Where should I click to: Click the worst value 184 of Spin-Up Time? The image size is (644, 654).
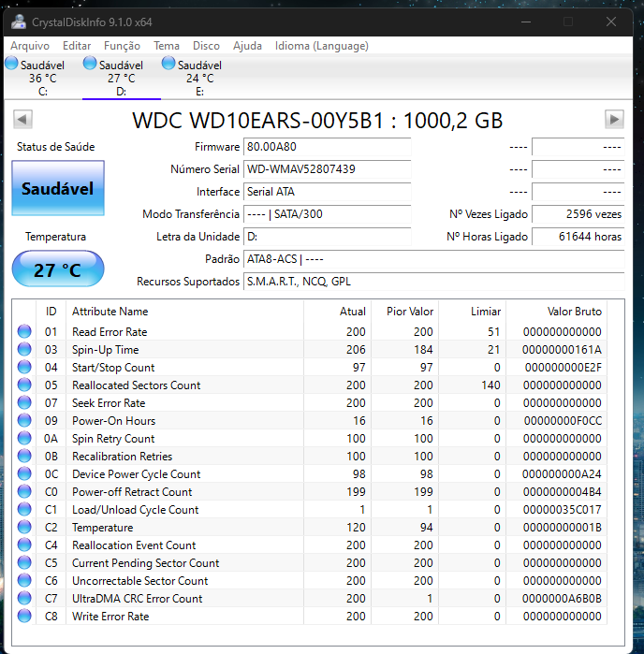pyautogui.click(x=423, y=350)
